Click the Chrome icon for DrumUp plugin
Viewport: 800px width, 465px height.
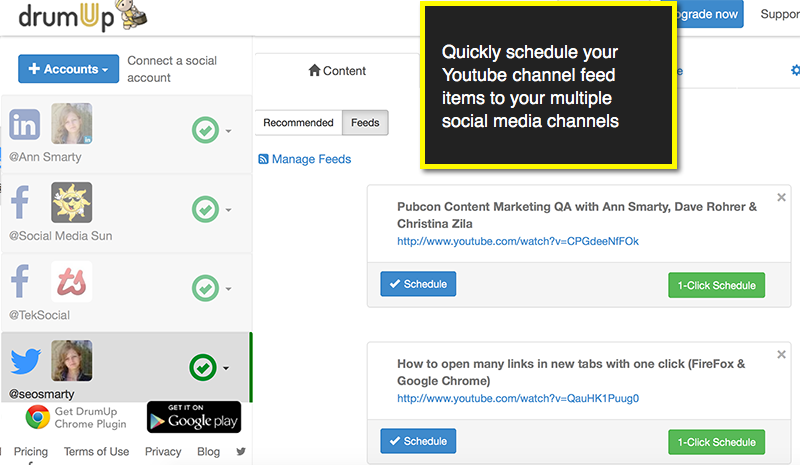38,417
